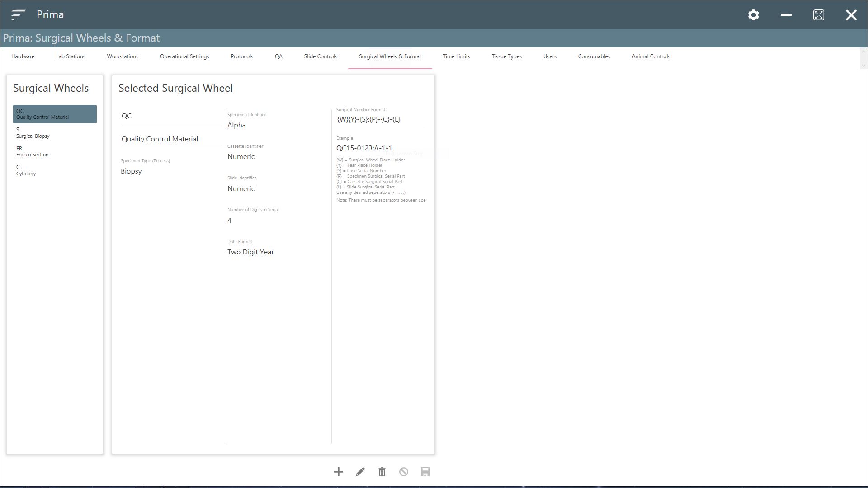Open the Date Format Two Digit Year dropdown
This screenshot has height=488, width=868.
[277, 252]
